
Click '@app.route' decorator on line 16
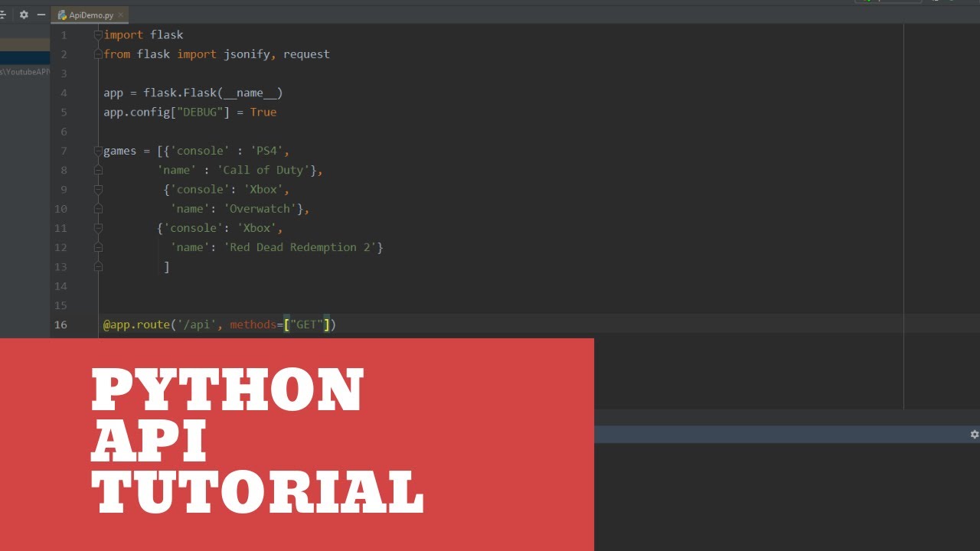[136, 324]
